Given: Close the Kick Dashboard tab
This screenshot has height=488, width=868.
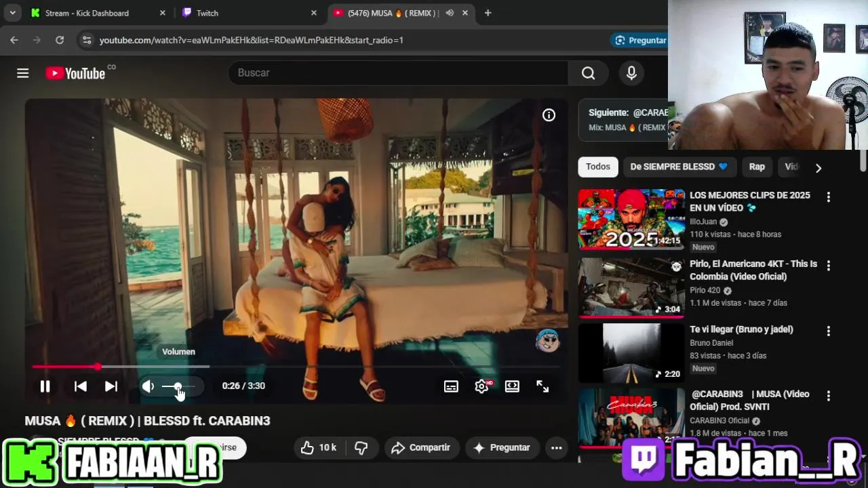Looking at the screenshot, I should tap(162, 13).
